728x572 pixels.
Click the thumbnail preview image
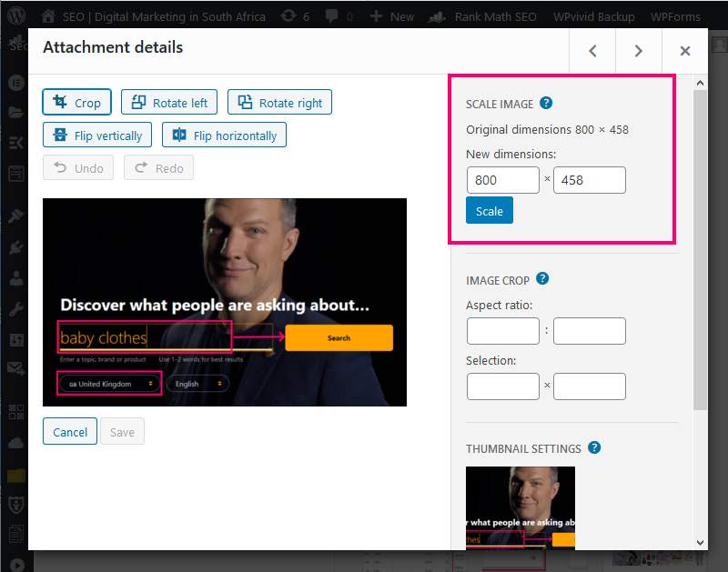pos(521,508)
